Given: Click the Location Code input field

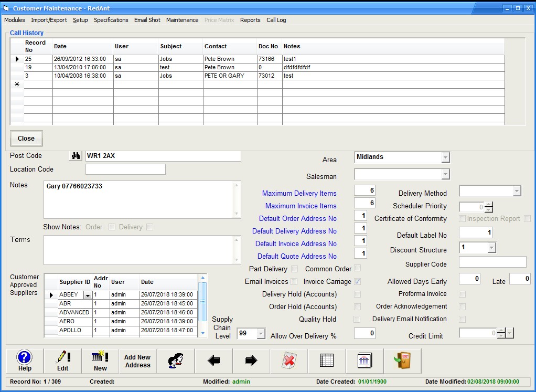Looking at the screenshot, I should pyautogui.click(x=125, y=169).
